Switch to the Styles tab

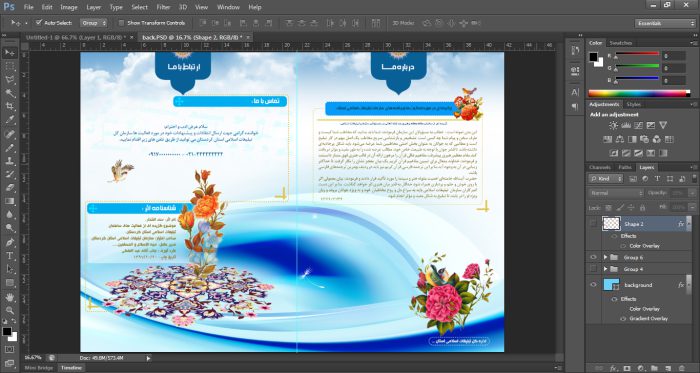pyautogui.click(x=633, y=104)
